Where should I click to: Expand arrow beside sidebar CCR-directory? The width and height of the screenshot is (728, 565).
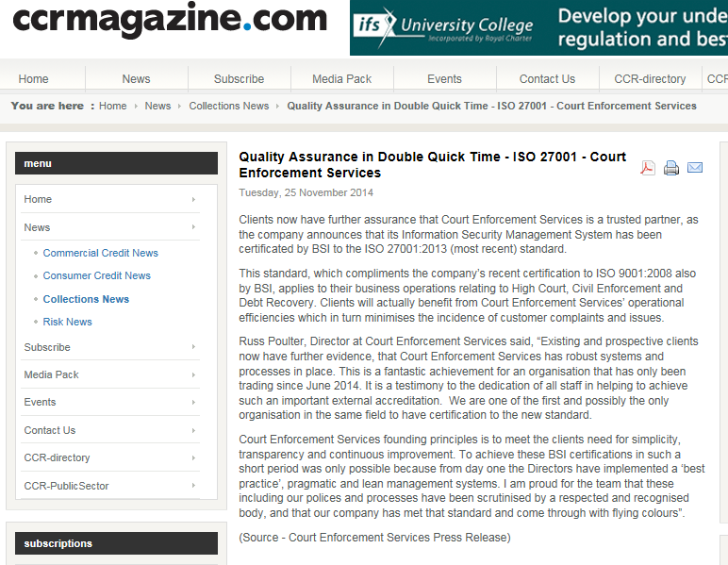[x=193, y=457]
